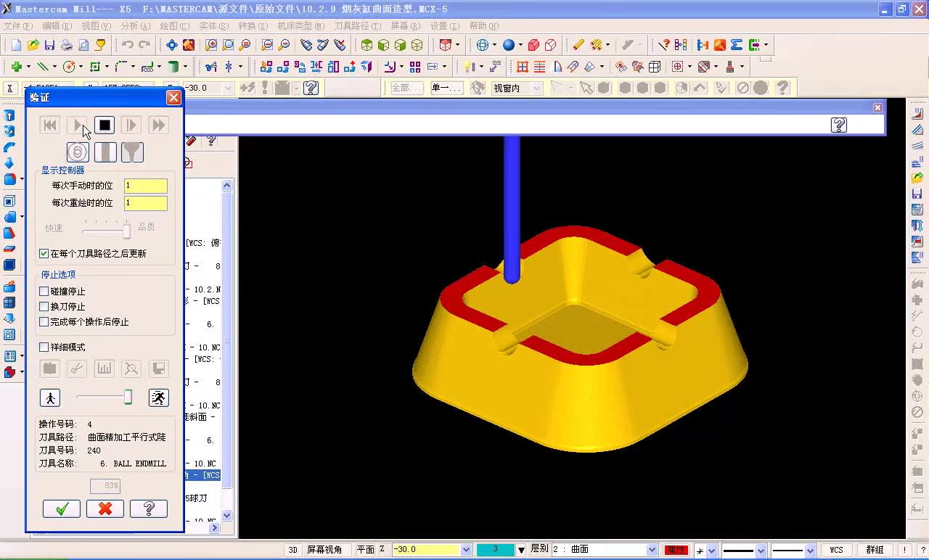
Task: Open the 视图(V) menu
Action: click(96, 26)
